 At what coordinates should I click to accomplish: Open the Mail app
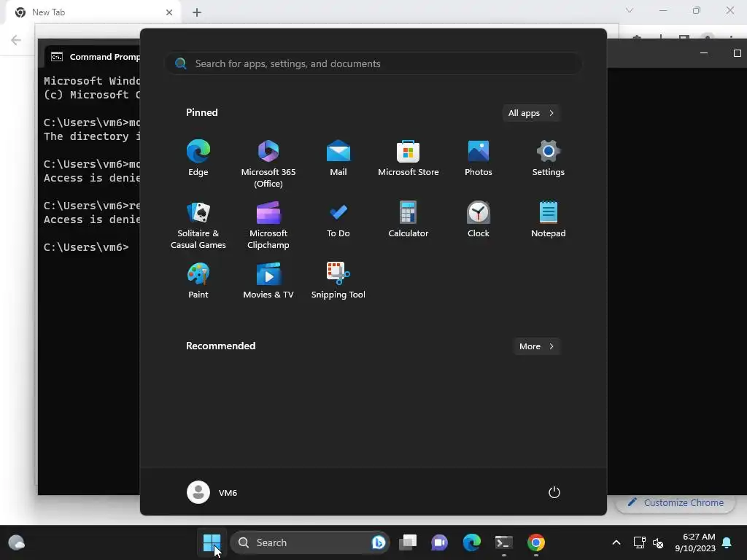click(338, 157)
